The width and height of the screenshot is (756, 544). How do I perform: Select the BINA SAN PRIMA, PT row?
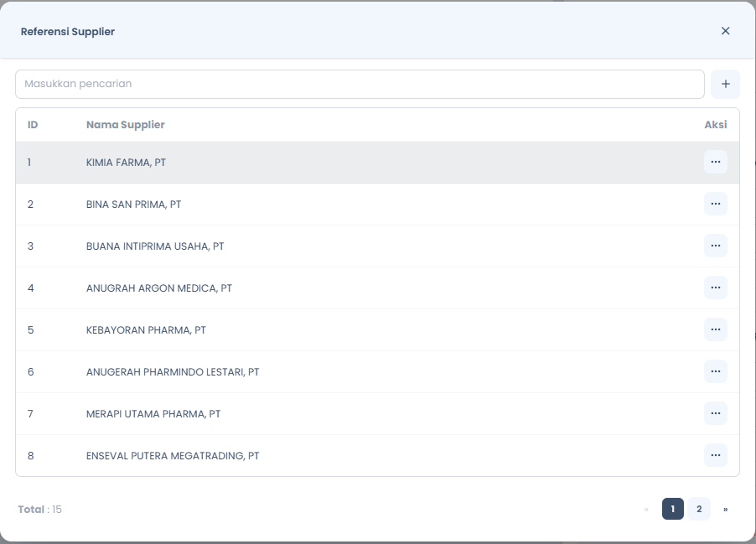click(377, 205)
